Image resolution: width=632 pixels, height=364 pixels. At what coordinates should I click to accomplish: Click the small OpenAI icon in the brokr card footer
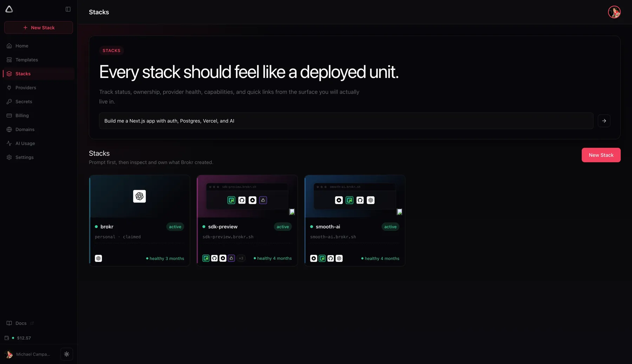(98, 258)
